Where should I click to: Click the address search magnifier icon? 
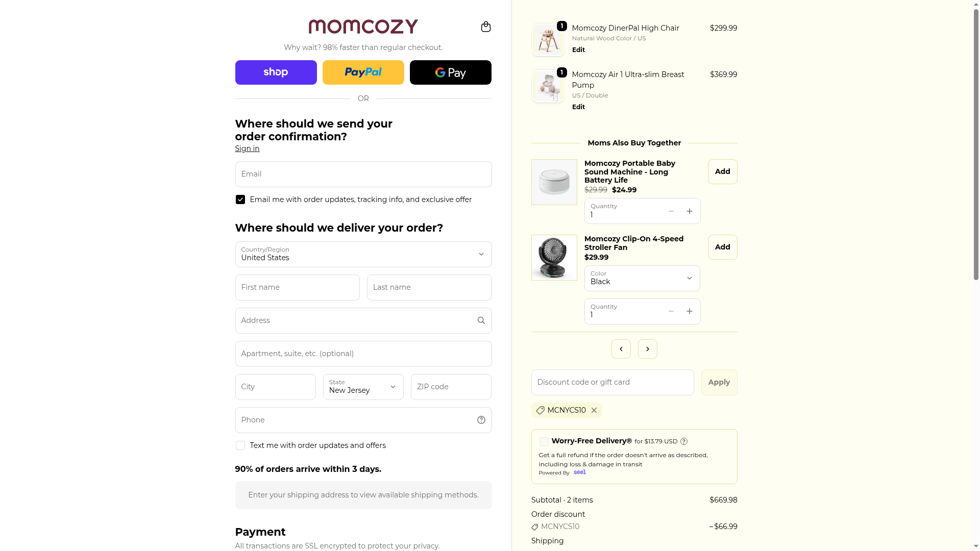click(x=481, y=320)
